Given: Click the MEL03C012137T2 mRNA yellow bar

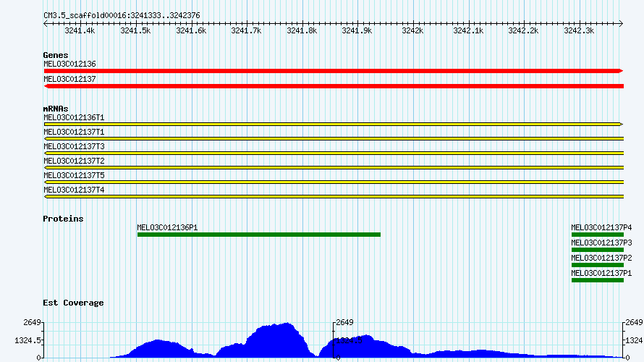Looking at the screenshot, I should [334, 168].
